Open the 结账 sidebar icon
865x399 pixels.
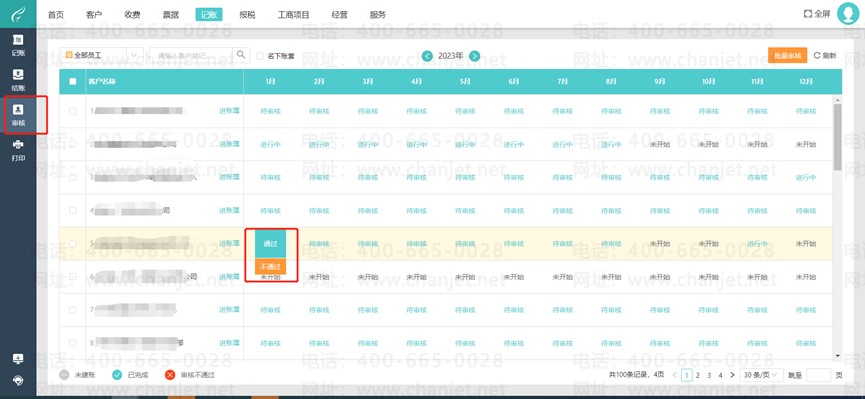(18, 79)
